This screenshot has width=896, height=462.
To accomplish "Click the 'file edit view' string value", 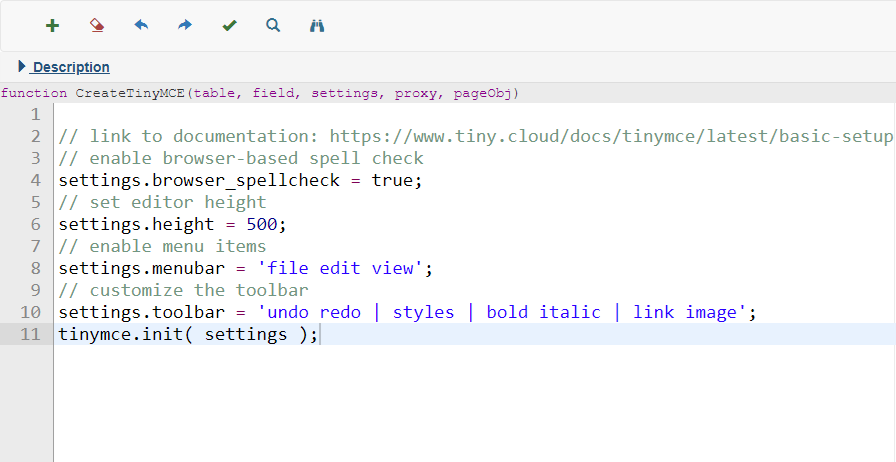I will [344, 268].
